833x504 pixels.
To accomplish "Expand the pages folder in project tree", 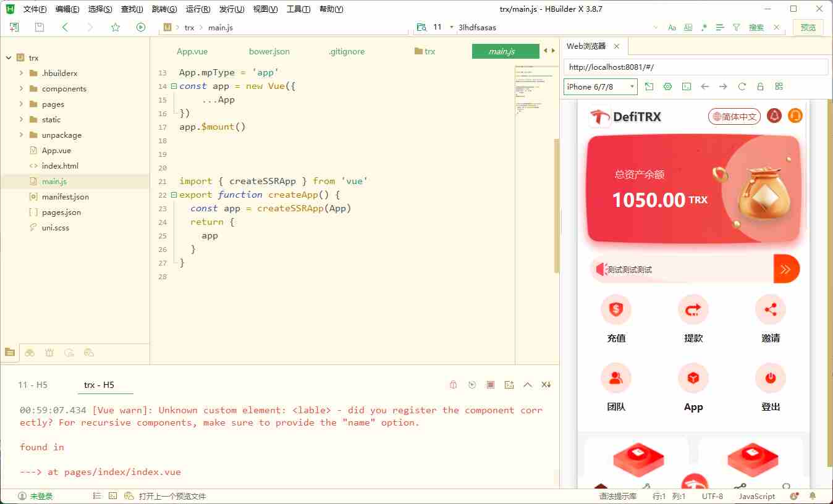I will point(22,104).
